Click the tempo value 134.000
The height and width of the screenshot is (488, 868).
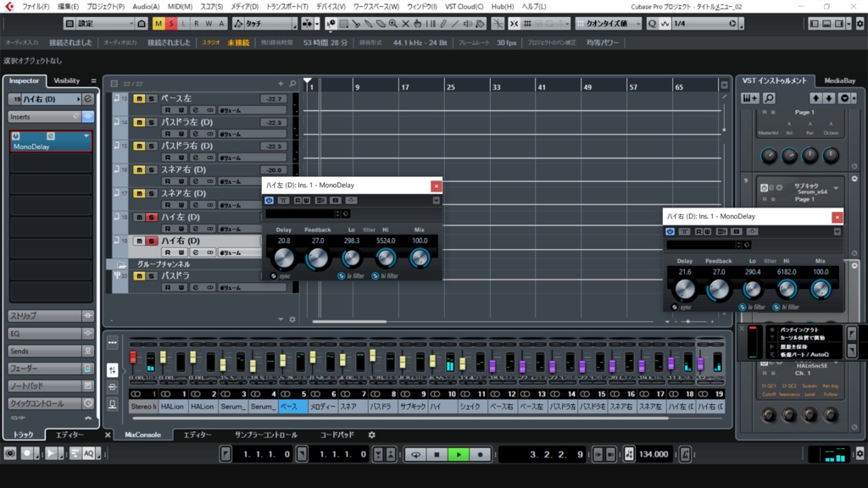pyautogui.click(x=654, y=454)
